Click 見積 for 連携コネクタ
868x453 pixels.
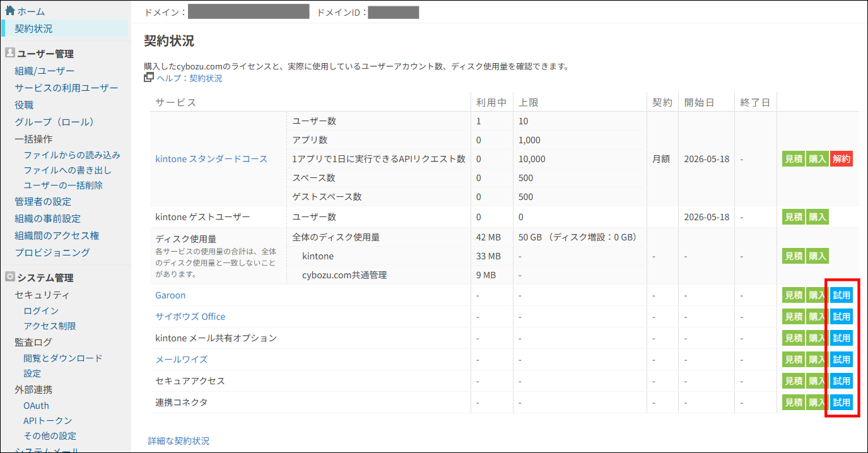click(x=794, y=403)
